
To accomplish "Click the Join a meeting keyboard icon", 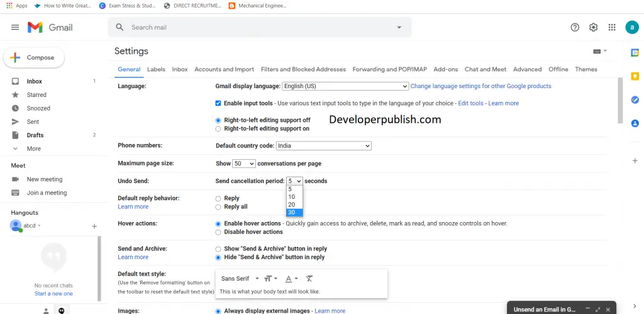I will coord(15,193).
